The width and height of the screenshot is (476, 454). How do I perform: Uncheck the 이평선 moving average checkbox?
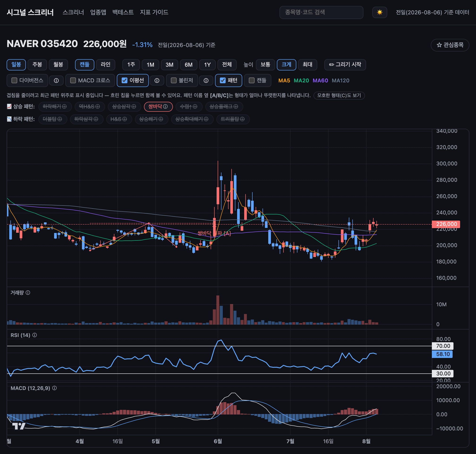(124, 80)
